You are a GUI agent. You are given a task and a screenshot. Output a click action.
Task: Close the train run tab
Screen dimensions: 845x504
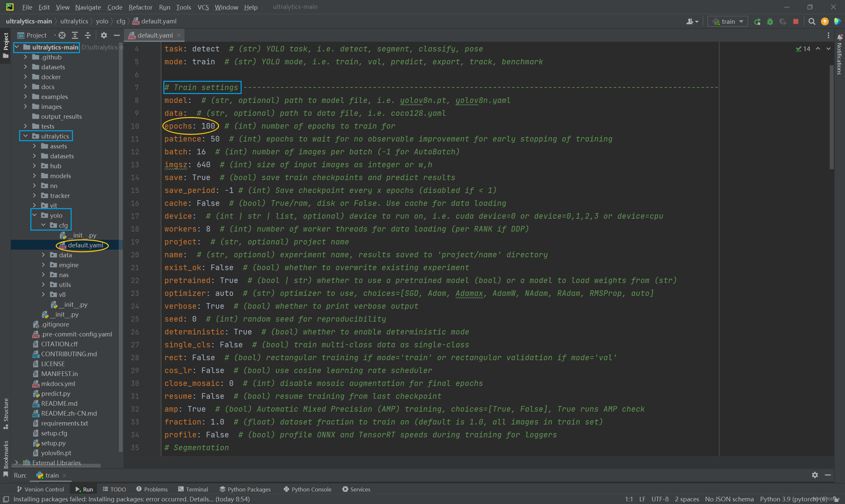click(x=64, y=476)
